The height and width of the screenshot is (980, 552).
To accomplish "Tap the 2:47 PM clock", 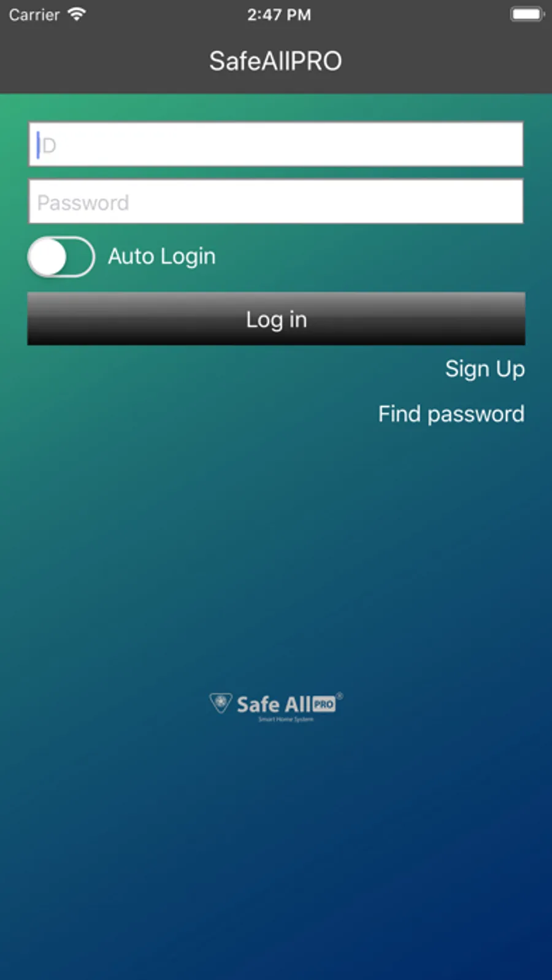I will click(279, 15).
